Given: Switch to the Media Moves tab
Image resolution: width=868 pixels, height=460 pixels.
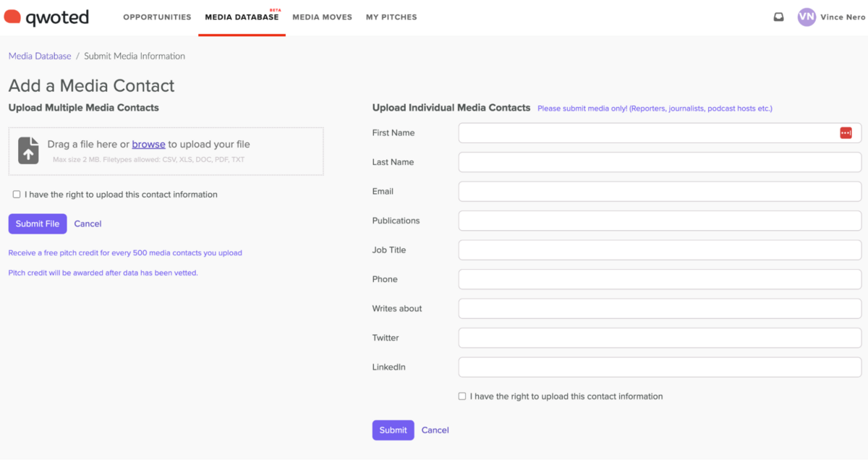Looking at the screenshot, I should (x=322, y=17).
